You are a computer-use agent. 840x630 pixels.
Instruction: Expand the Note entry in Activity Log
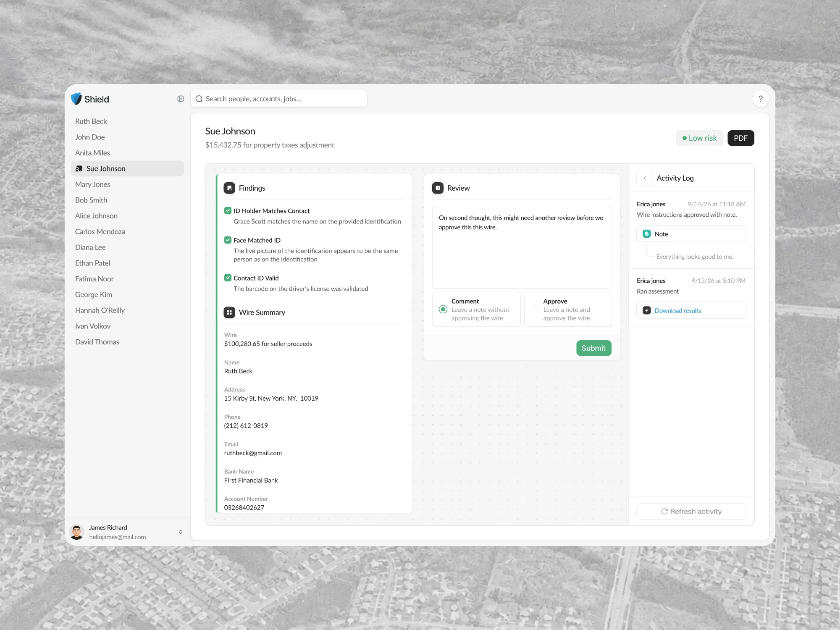point(691,234)
